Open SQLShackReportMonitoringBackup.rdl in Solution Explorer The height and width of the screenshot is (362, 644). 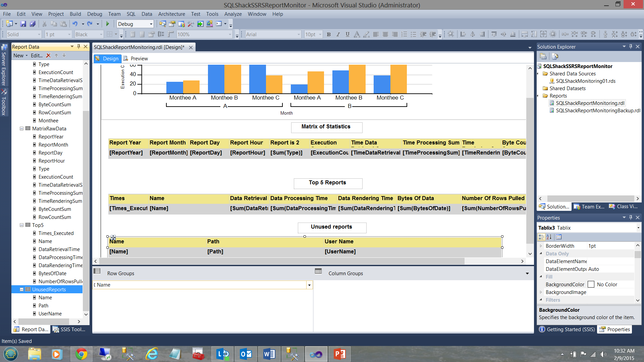(x=597, y=111)
